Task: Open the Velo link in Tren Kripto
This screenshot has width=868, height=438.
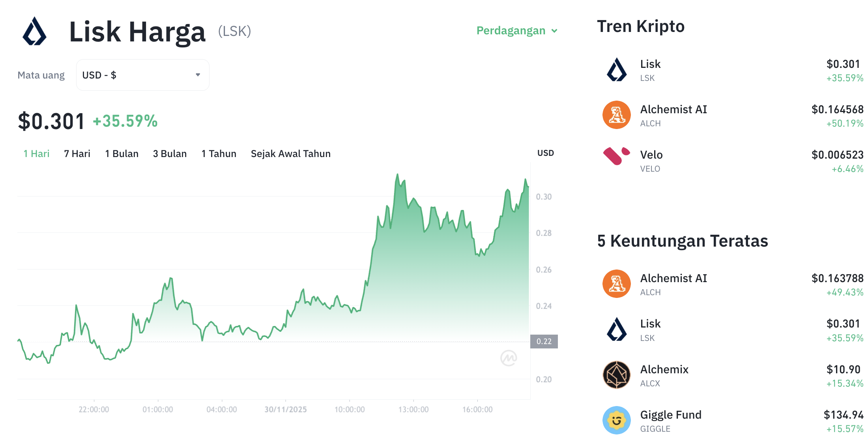Action: [x=651, y=155]
